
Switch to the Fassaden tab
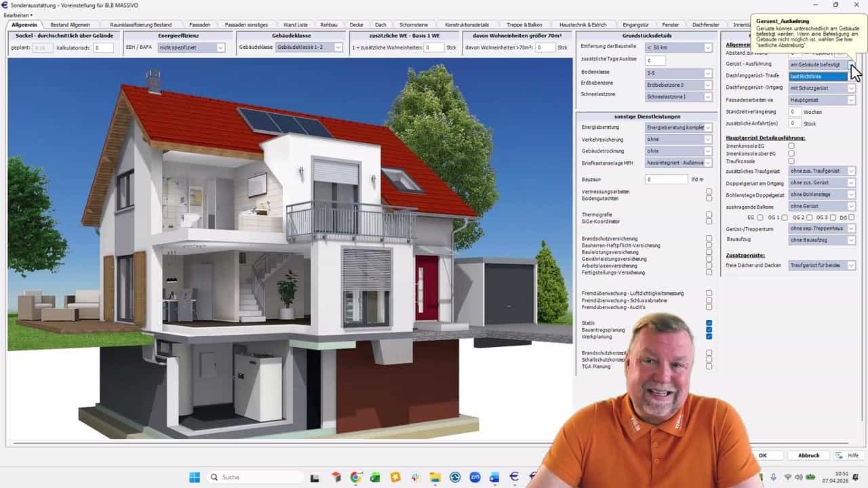(199, 25)
